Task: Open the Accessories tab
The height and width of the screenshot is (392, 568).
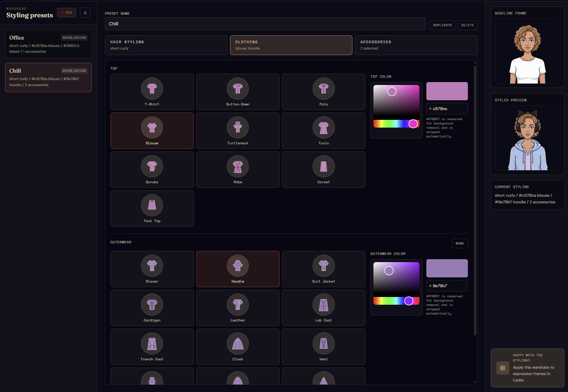Action: 416,45
